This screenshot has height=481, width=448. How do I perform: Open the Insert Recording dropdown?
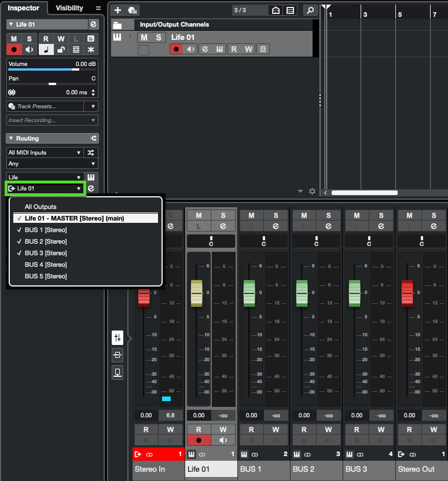[x=52, y=120]
